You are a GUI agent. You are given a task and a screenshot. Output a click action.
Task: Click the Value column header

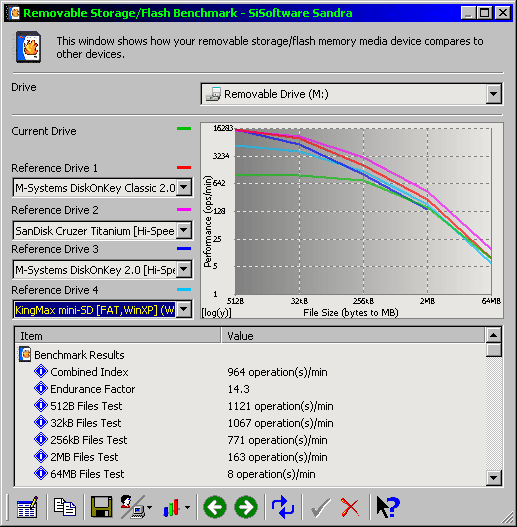point(353,336)
